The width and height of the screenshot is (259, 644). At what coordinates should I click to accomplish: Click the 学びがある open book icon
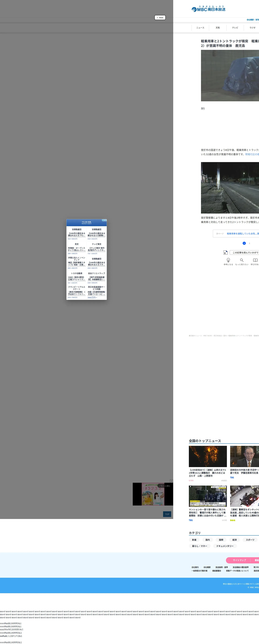coord(255,260)
